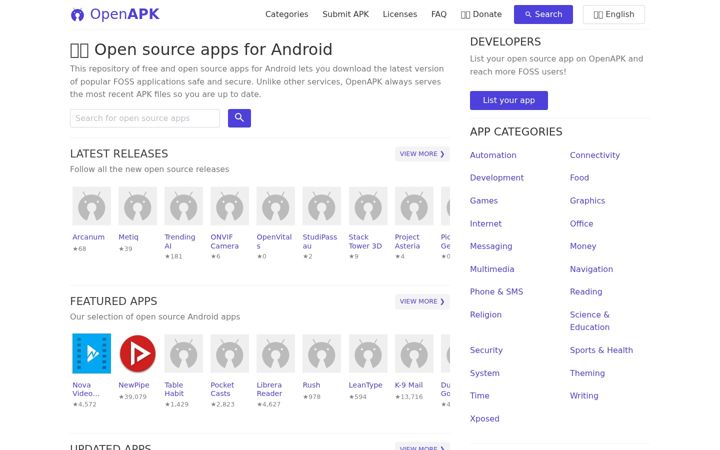The width and height of the screenshot is (720, 450).
Task: Open the Navigation category
Action: [x=591, y=269]
